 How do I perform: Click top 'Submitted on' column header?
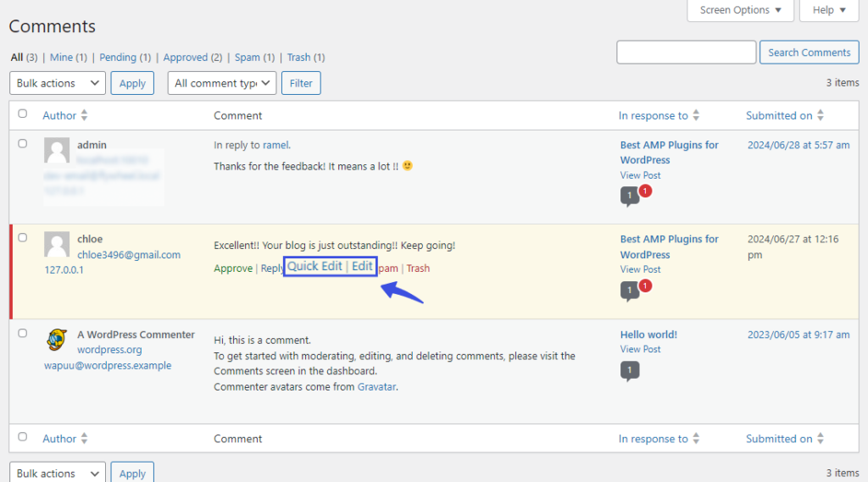[779, 116]
